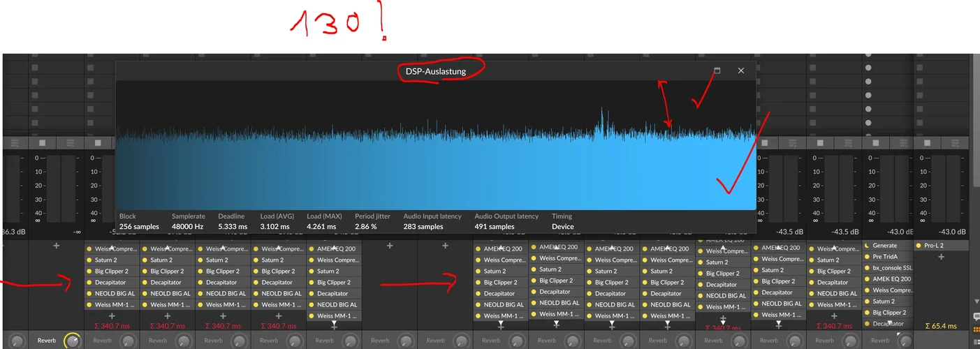Add a device below Pro-L 2
The image size is (980, 349).
tap(941, 257)
